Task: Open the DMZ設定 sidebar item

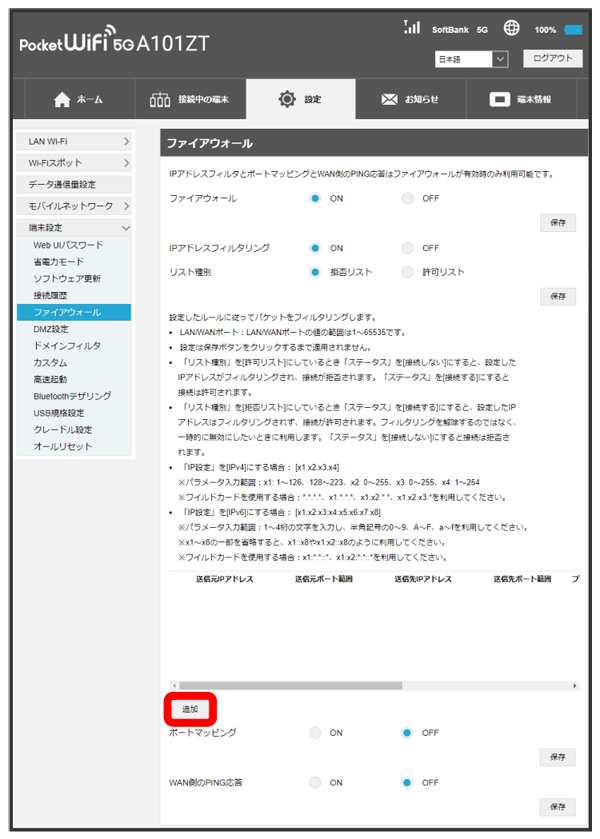Action: (x=51, y=329)
